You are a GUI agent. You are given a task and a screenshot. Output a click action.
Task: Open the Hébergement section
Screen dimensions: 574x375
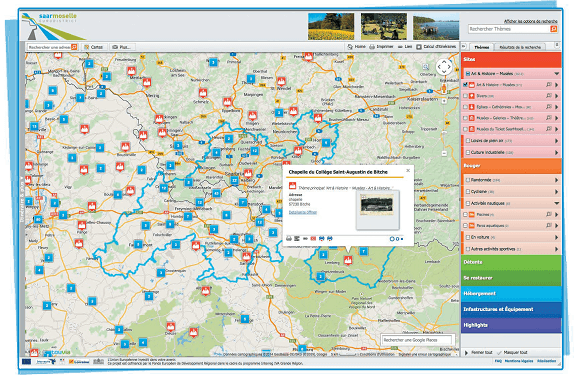tap(511, 294)
